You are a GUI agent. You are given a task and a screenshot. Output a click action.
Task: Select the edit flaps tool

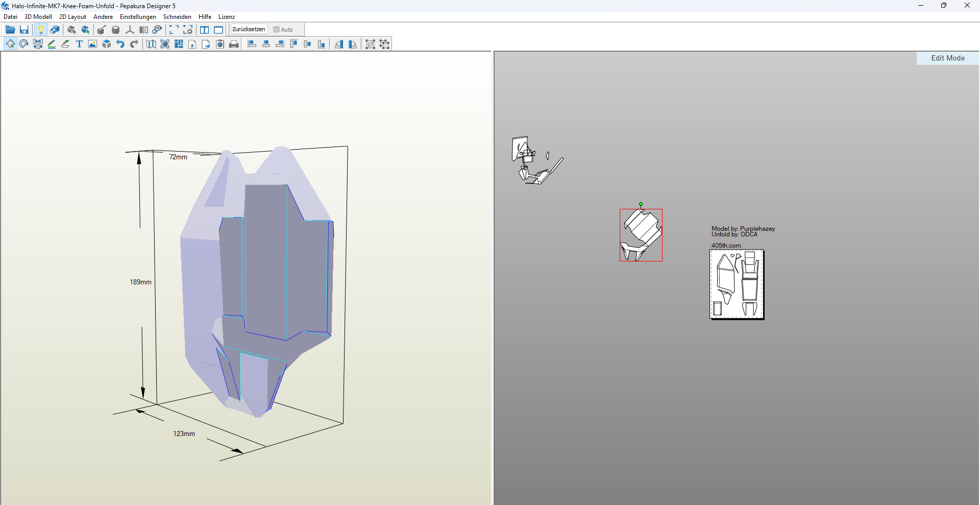[x=65, y=44]
